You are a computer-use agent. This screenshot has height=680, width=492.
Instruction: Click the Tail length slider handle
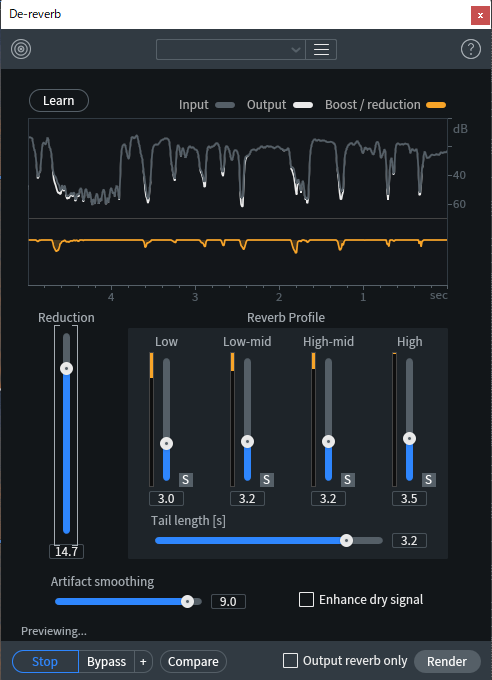(346, 540)
